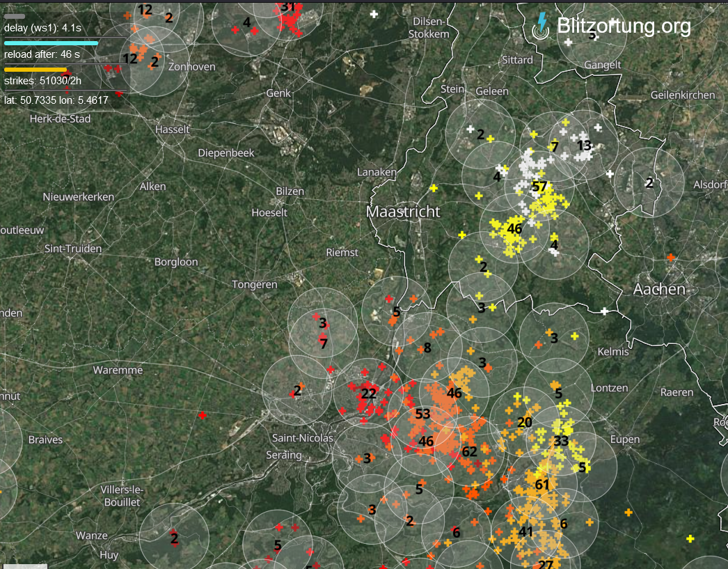Image resolution: width=728 pixels, height=569 pixels.
Task: Click the "strikes: 51030/2h" counter text
Action: [42, 81]
